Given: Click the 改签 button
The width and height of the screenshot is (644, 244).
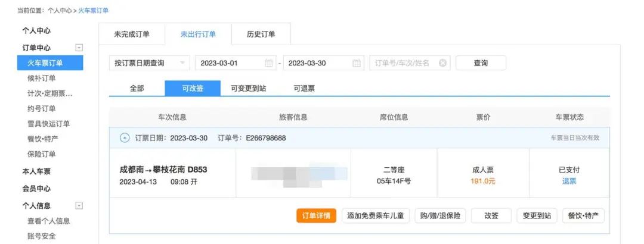Looking at the screenshot, I should tap(491, 216).
